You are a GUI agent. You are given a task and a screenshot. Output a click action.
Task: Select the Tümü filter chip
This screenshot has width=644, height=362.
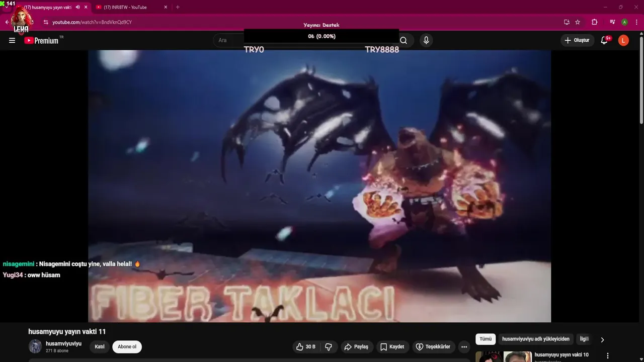tap(486, 339)
